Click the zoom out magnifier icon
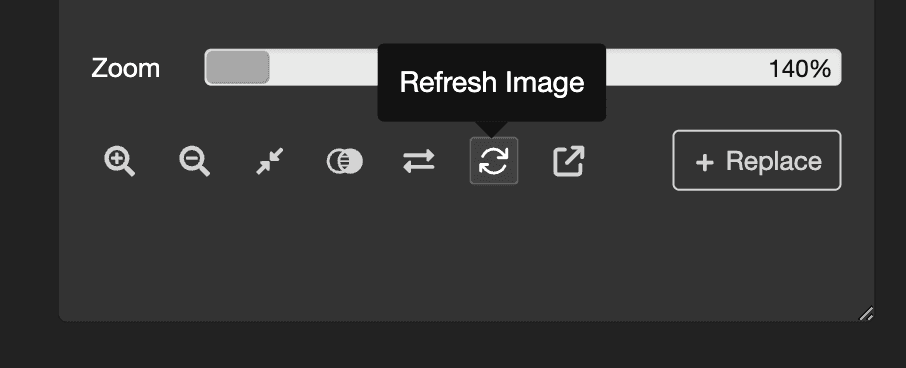 194,161
